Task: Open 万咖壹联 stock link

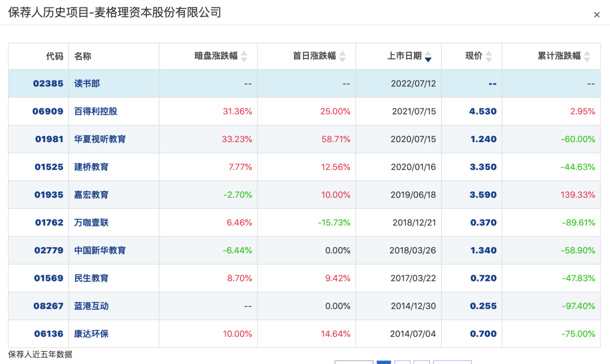Action: click(x=91, y=222)
